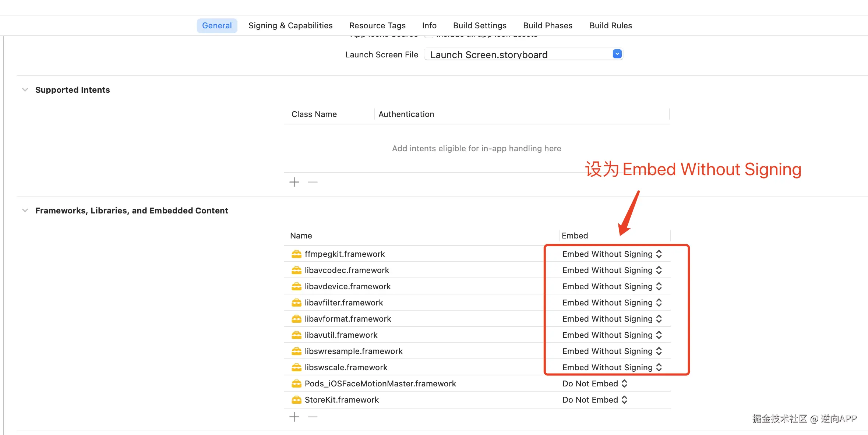This screenshot has height=435, width=868.
Task: Remove a supported intent with minus
Action: (x=313, y=182)
